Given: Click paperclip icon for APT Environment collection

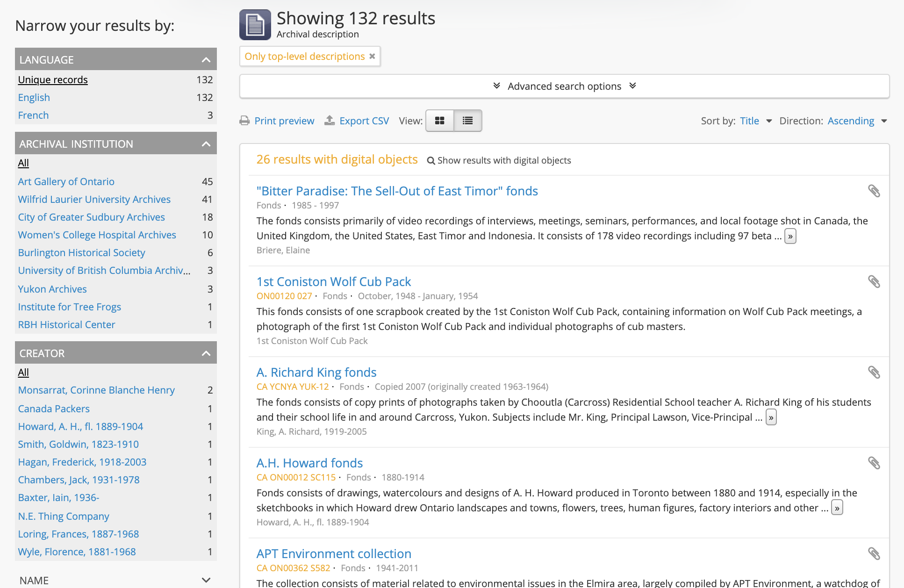Looking at the screenshot, I should pos(874,554).
